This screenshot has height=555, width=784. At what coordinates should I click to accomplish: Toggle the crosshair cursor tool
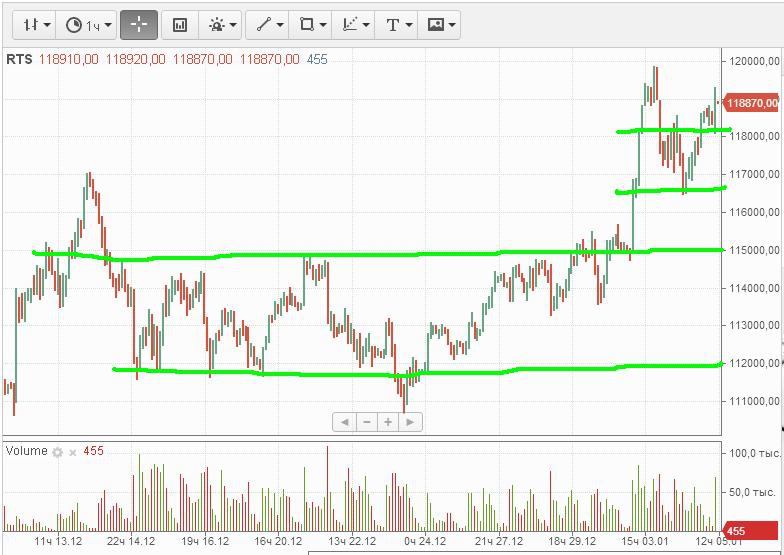139,25
